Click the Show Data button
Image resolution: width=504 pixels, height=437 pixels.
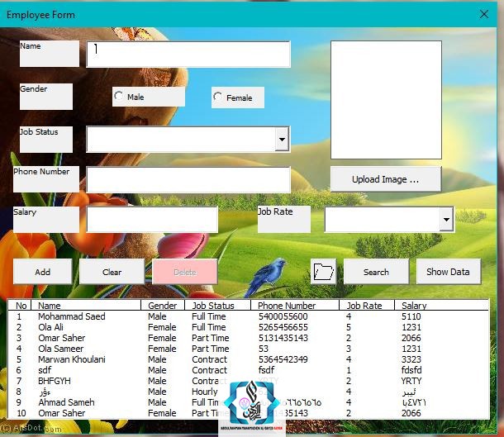pyautogui.click(x=448, y=272)
